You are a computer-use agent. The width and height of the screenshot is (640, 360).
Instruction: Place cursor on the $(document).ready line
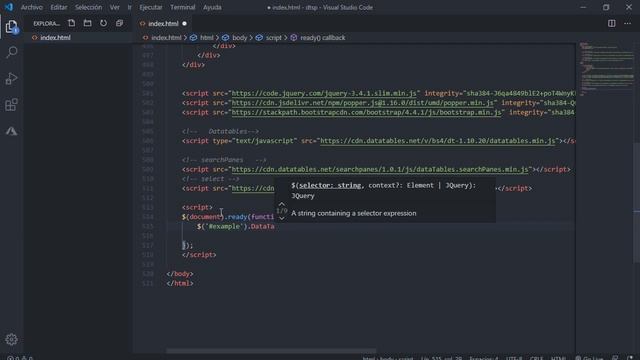pyautogui.click(x=228, y=217)
